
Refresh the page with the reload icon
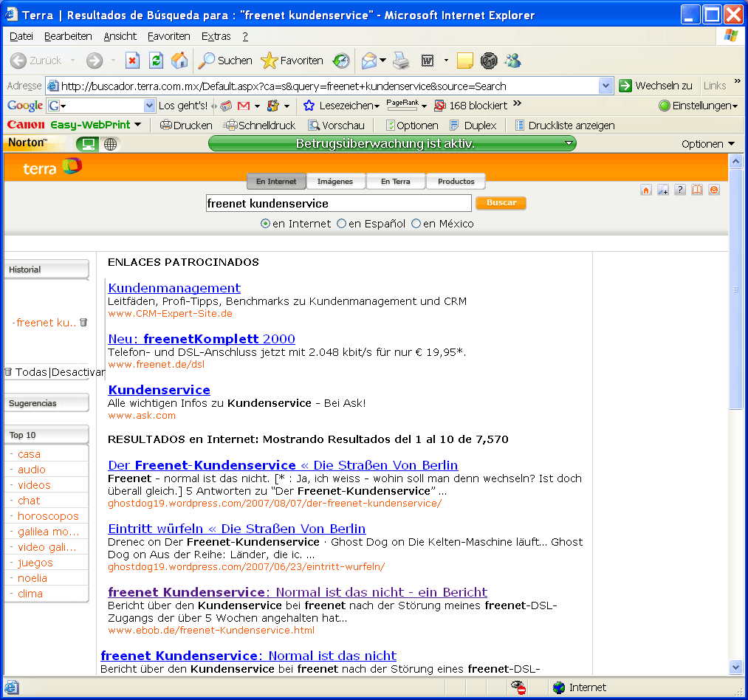(x=156, y=61)
